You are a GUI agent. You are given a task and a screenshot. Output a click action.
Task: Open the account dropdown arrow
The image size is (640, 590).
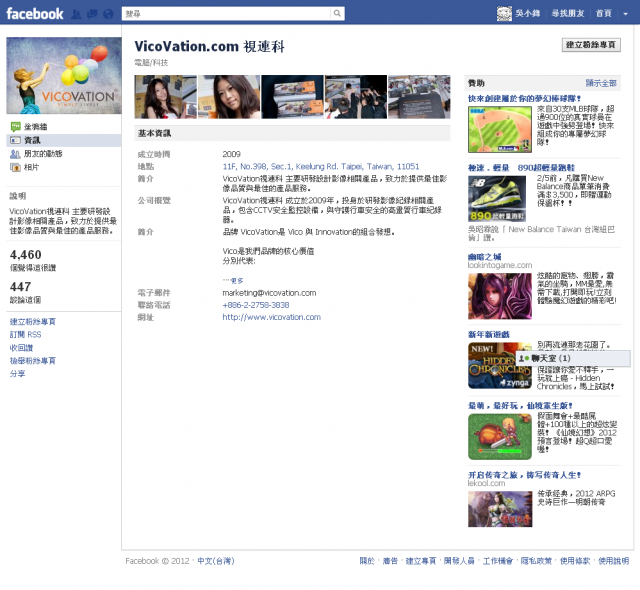(x=625, y=14)
